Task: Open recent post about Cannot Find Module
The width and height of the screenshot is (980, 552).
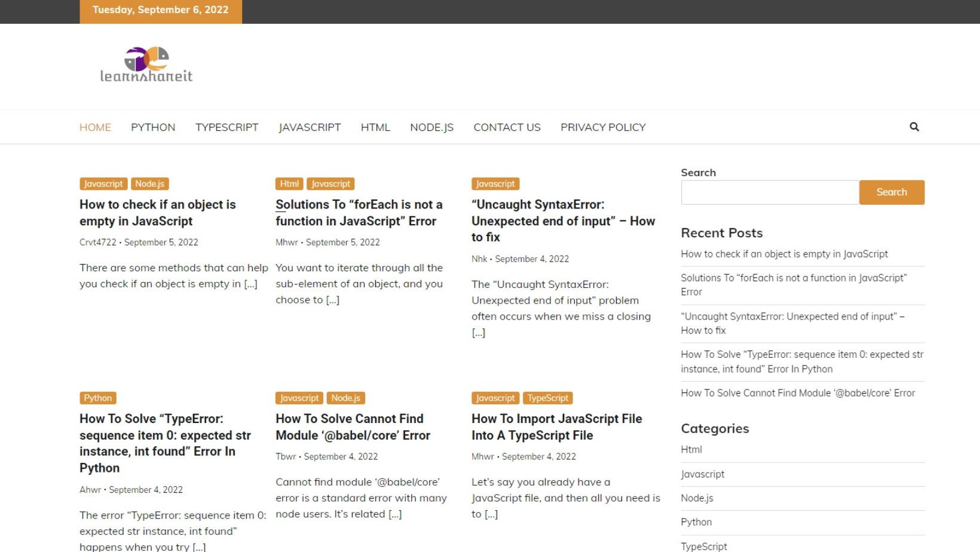Action: tap(797, 393)
